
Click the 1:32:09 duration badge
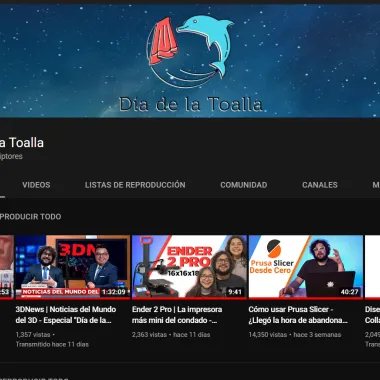click(114, 292)
